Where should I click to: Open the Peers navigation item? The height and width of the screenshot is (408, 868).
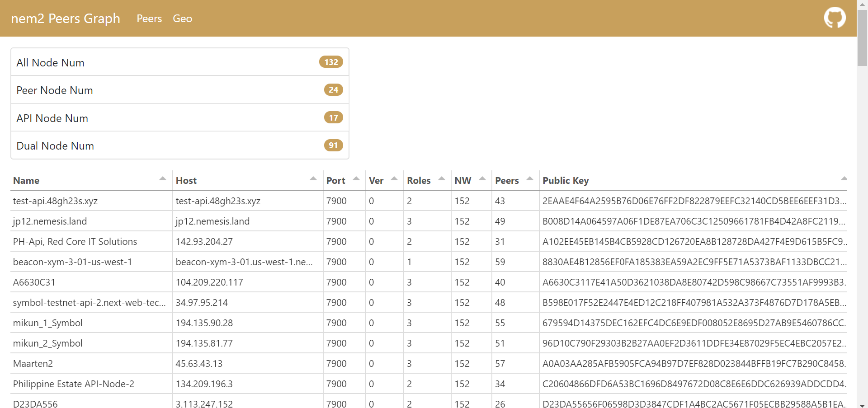(x=149, y=19)
